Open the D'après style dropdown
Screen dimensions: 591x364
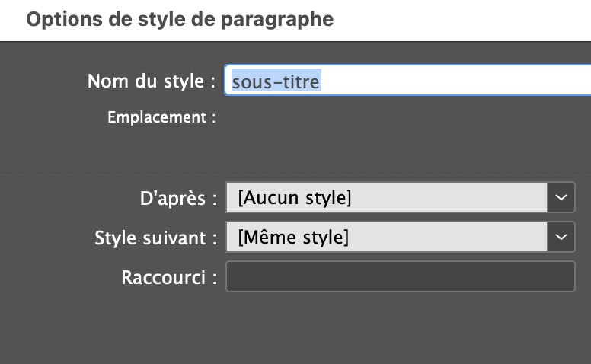point(386,198)
